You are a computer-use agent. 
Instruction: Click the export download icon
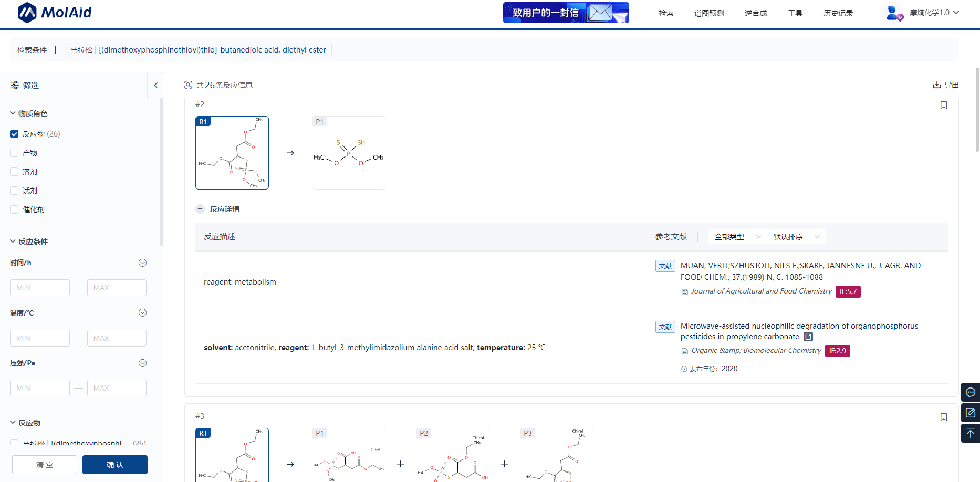point(936,85)
